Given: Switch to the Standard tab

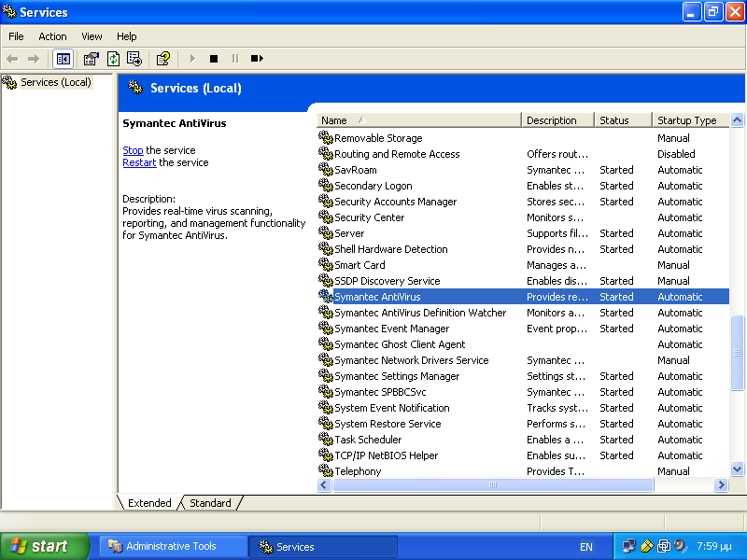Looking at the screenshot, I should 210,503.
